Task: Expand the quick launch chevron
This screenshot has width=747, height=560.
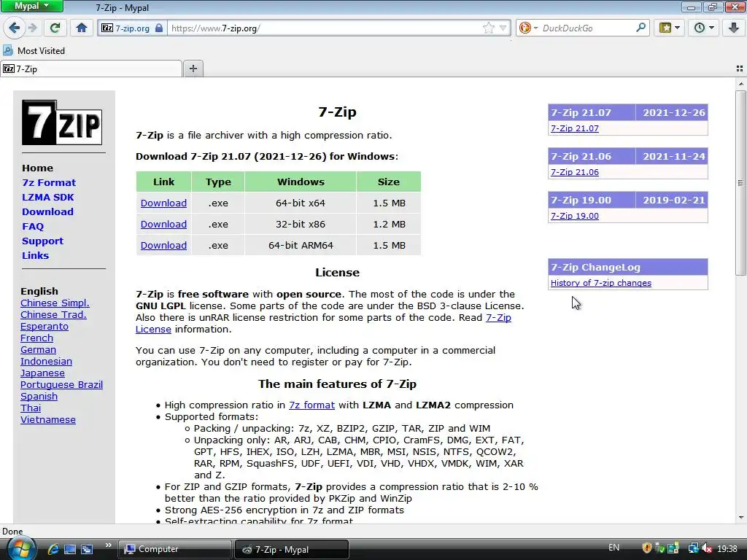Action: [108, 545]
